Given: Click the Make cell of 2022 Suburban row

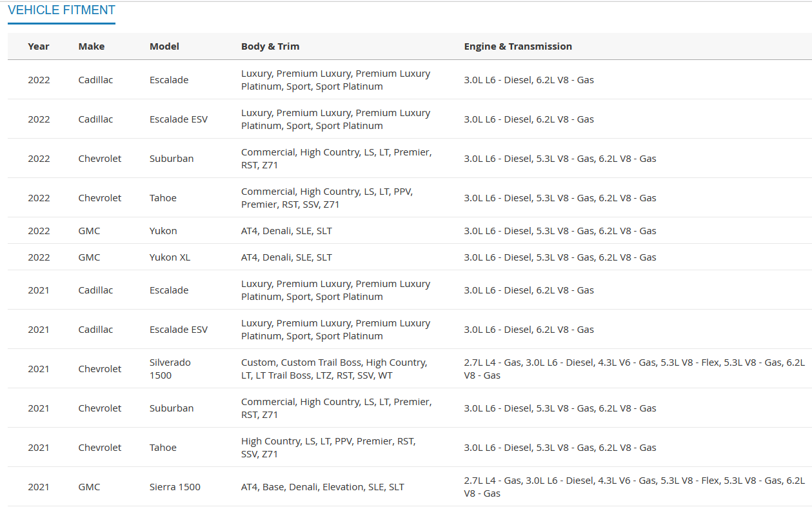Looking at the screenshot, I should coord(100,159).
